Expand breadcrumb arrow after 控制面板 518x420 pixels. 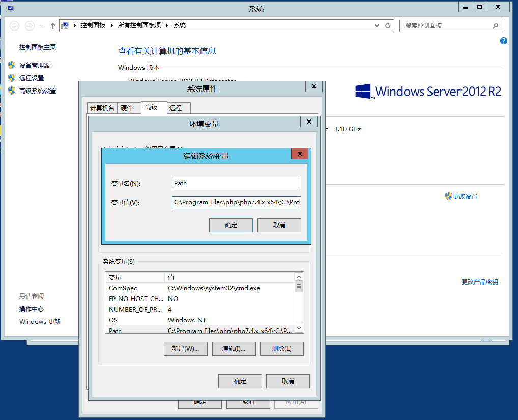click(111, 25)
